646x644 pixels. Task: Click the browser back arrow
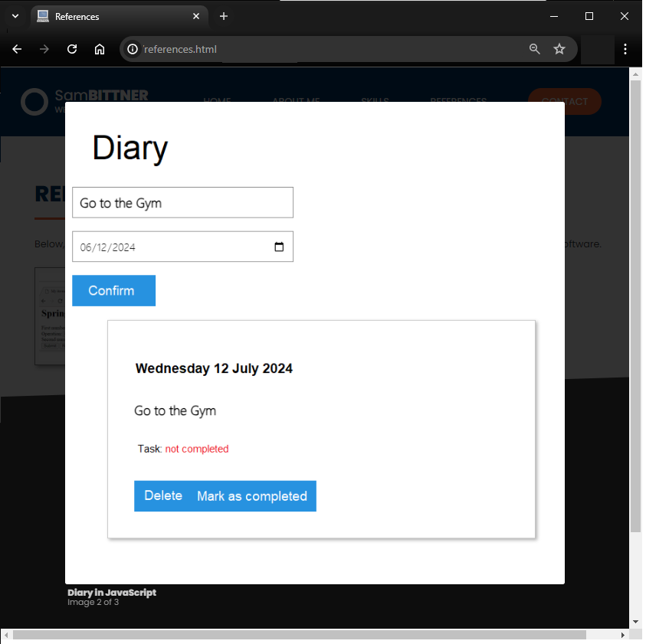tap(17, 50)
